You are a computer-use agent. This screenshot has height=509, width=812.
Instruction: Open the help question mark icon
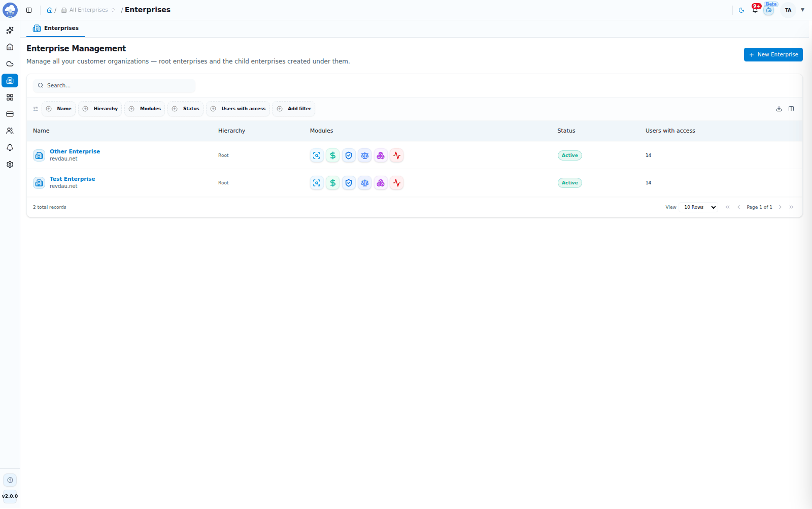pyautogui.click(x=10, y=480)
